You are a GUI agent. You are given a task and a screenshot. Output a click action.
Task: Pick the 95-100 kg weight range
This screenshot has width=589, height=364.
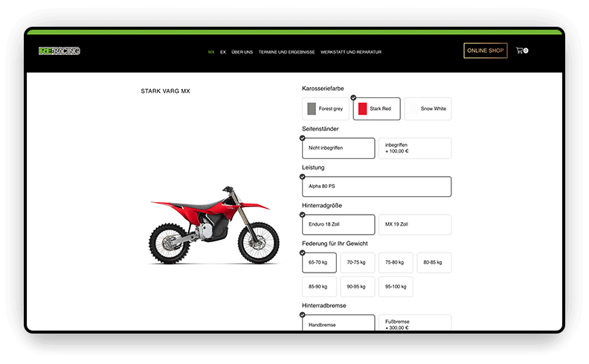coord(396,287)
